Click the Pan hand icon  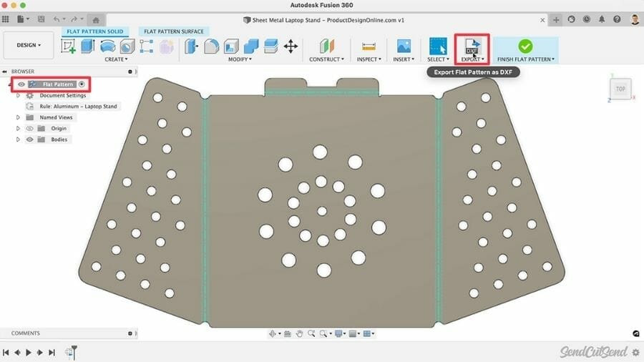tap(299, 333)
